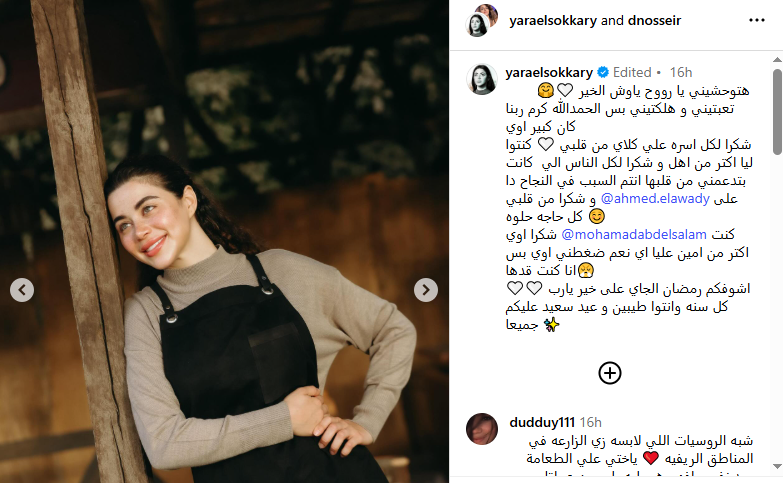
Task: Click the post photo of the woman
Action: pyautogui.click(x=224, y=241)
